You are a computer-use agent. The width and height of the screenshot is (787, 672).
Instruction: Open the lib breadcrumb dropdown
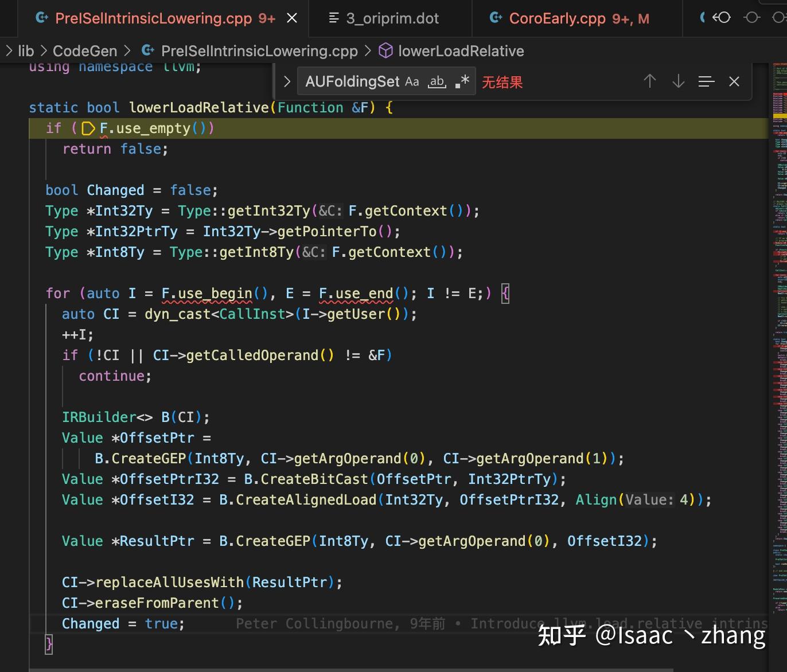click(26, 50)
